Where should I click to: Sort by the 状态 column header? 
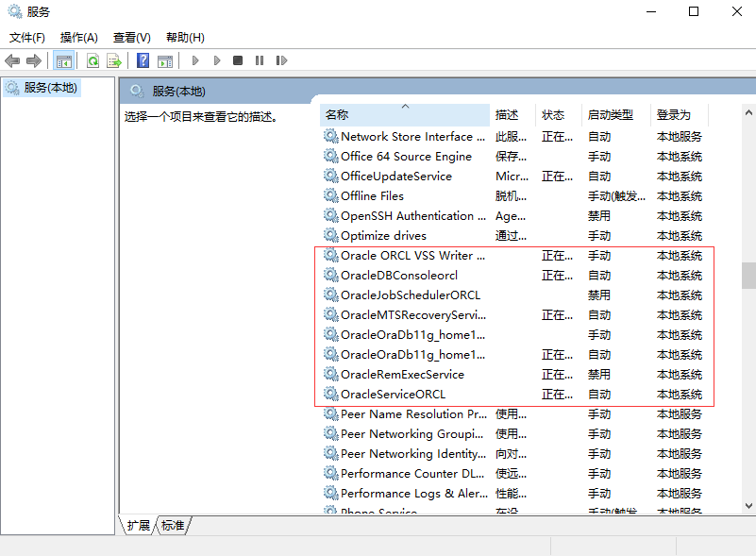coord(559,115)
